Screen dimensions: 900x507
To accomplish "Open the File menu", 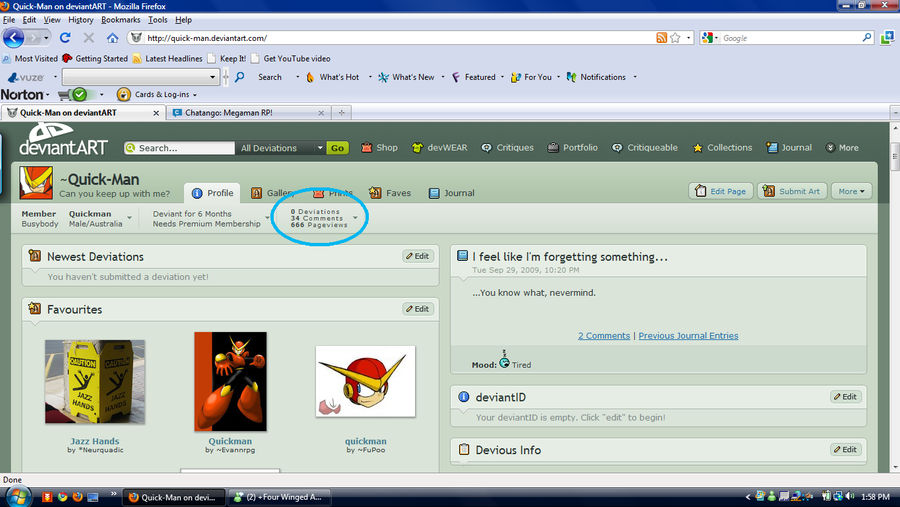I will pyautogui.click(x=9, y=20).
